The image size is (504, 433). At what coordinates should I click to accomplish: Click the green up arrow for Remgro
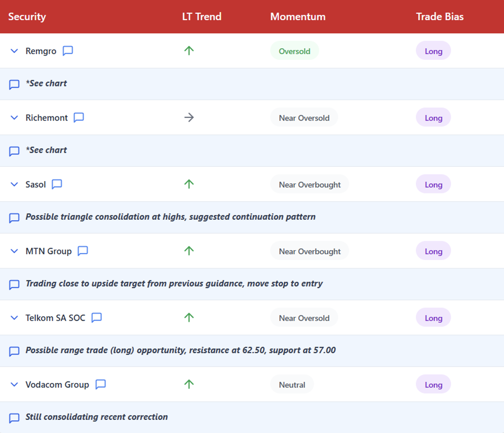pyautogui.click(x=189, y=51)
